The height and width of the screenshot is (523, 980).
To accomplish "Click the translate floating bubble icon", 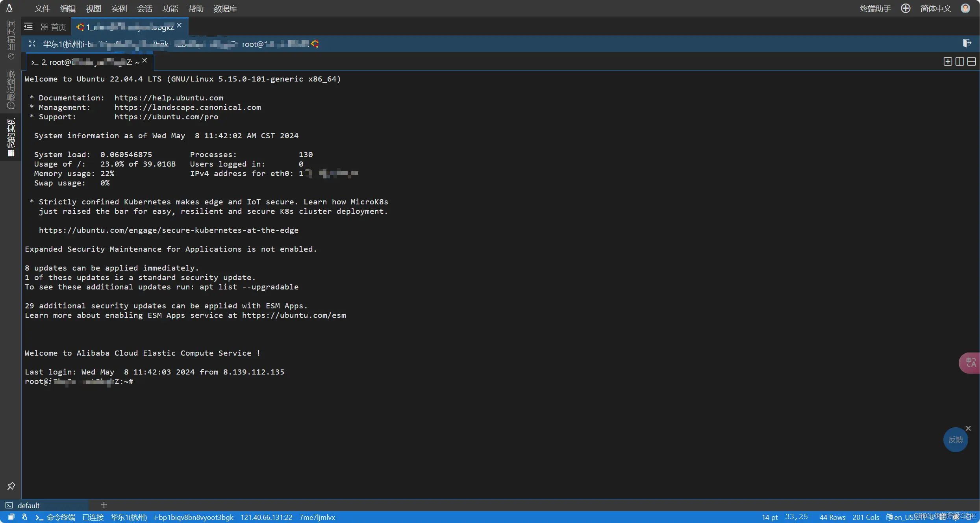I will pyautogui.click(x=971, y=362).
